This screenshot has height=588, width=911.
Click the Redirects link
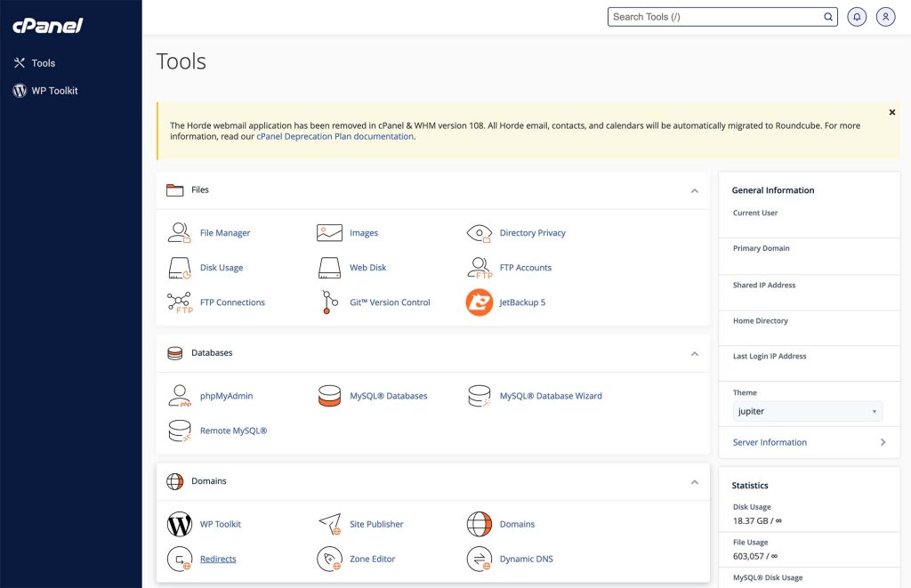(218, 560)
